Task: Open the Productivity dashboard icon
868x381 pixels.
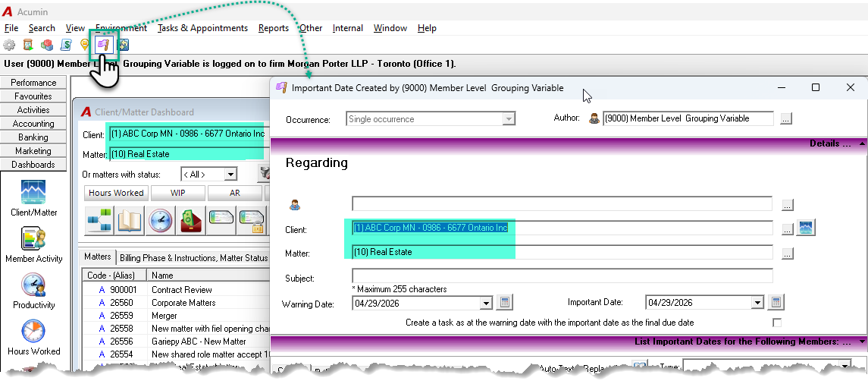Action: point(33,285)
